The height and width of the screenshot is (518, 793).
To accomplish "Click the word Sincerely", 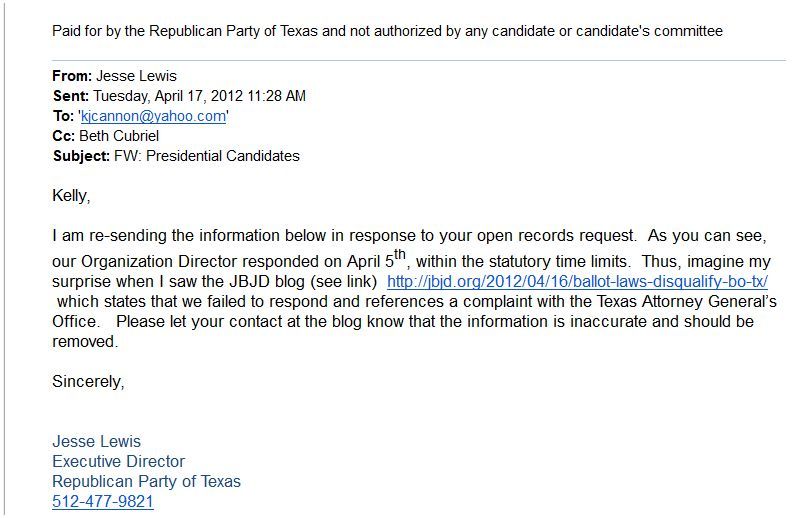I will (88, 381).
